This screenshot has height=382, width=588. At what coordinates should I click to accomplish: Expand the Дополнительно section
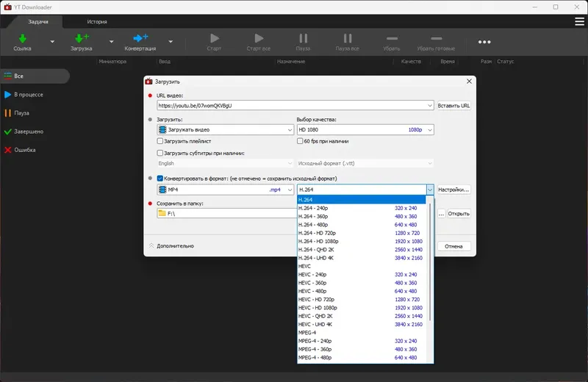click(x=171, y=246)
